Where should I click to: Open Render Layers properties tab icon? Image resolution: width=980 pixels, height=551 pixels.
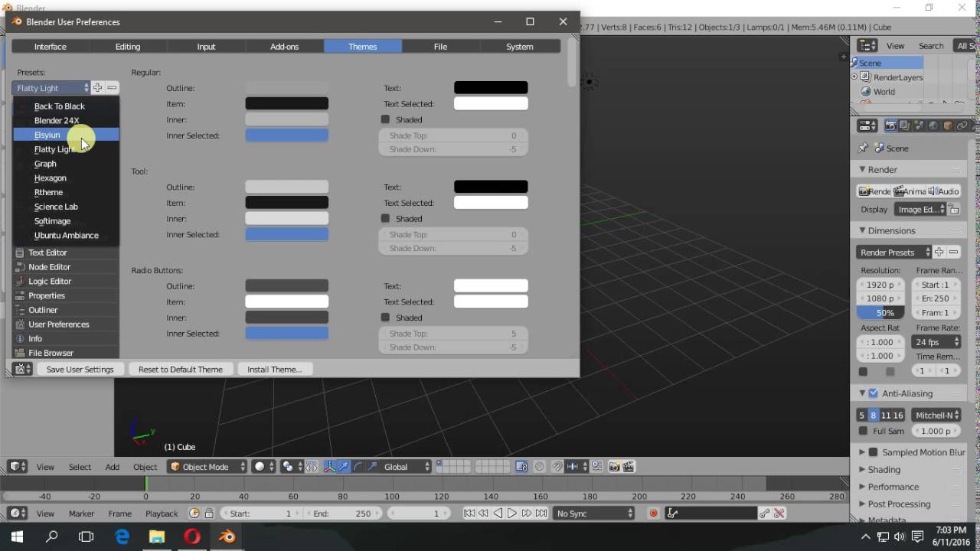tap(904, 126)
